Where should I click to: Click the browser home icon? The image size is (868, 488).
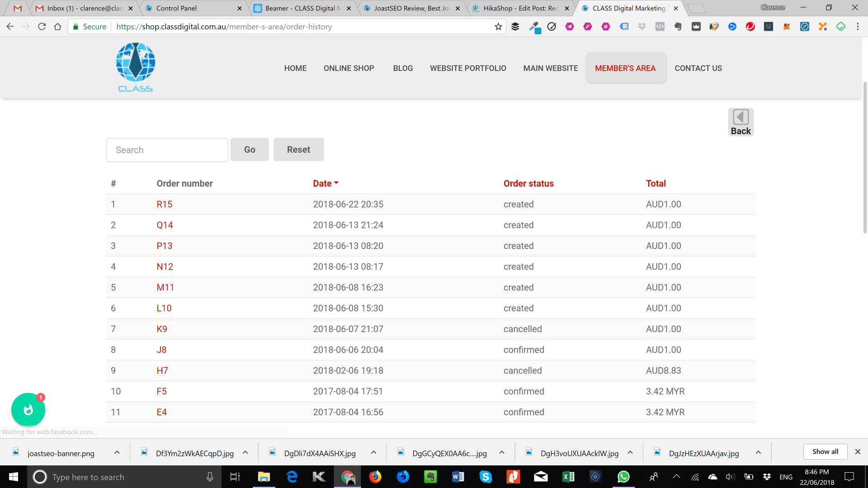57,27
